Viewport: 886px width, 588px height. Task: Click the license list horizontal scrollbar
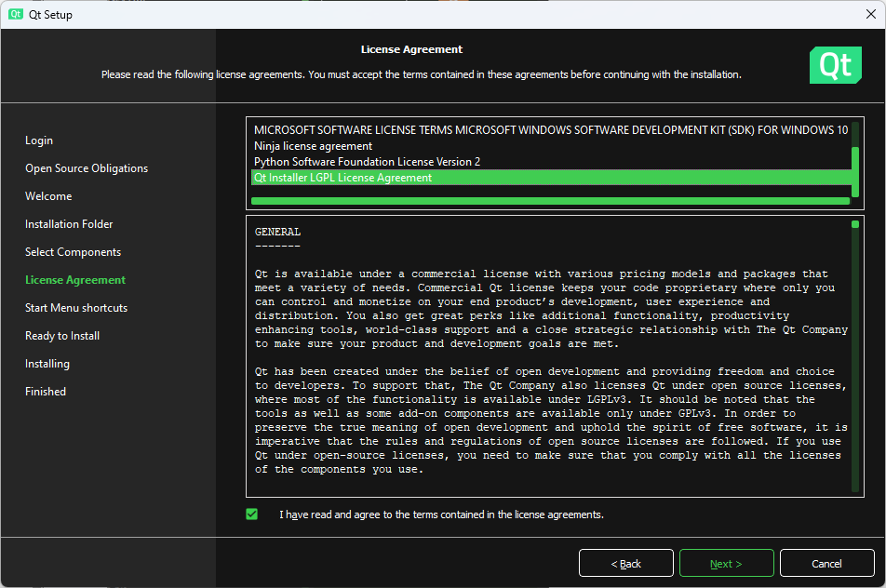pyautogui.click(x=550, y=201)
